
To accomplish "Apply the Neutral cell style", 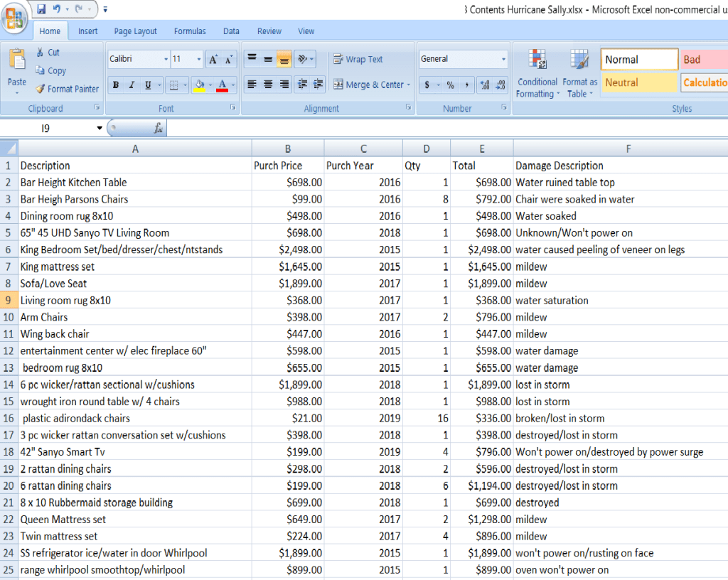I will (639, 82).
